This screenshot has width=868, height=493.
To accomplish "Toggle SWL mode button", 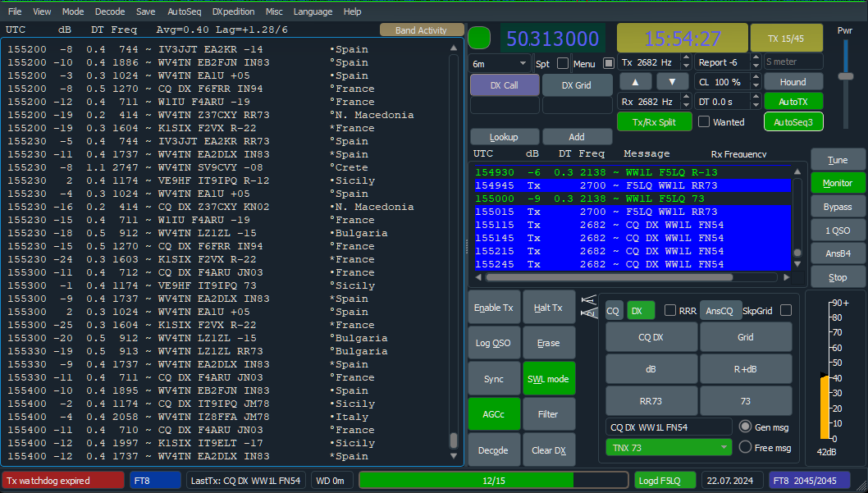I will [x=549, y=379].
